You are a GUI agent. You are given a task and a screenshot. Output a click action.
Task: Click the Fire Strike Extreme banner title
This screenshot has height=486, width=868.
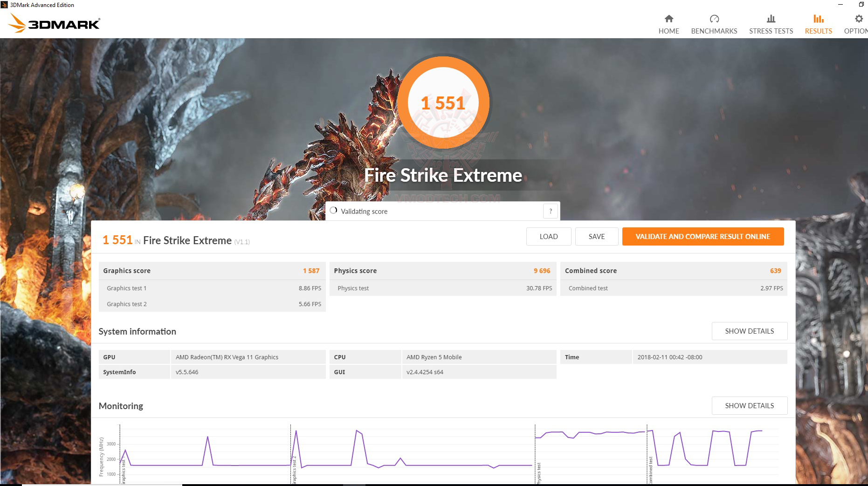[443, 175]
